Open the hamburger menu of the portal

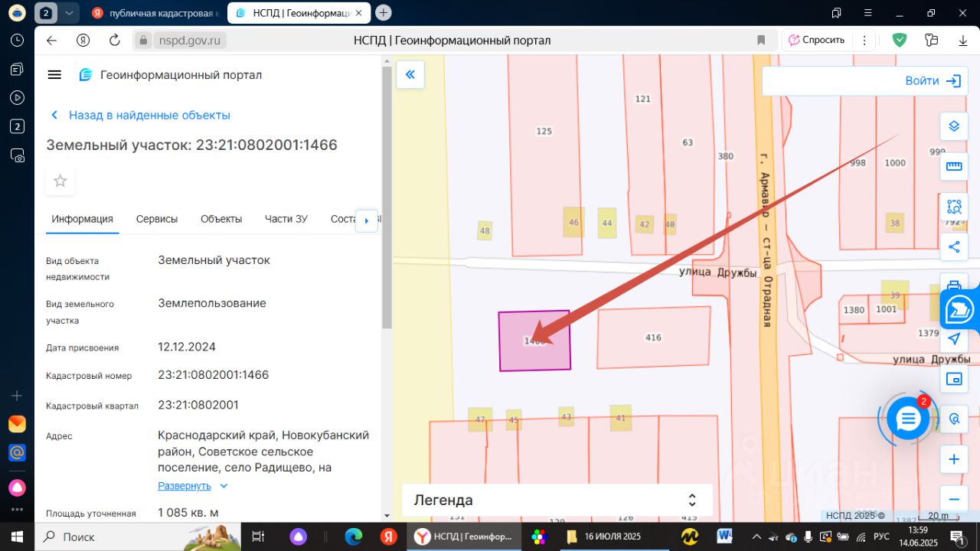[x=54, y=74]
